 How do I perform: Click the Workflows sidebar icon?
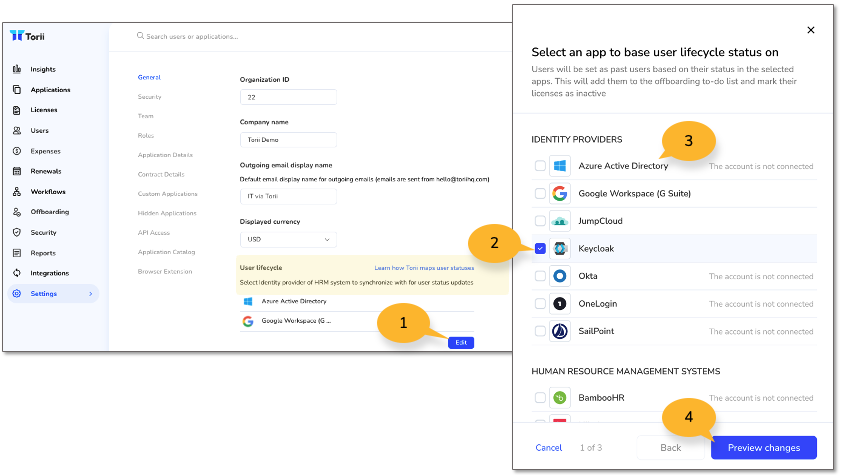(17, 191)
